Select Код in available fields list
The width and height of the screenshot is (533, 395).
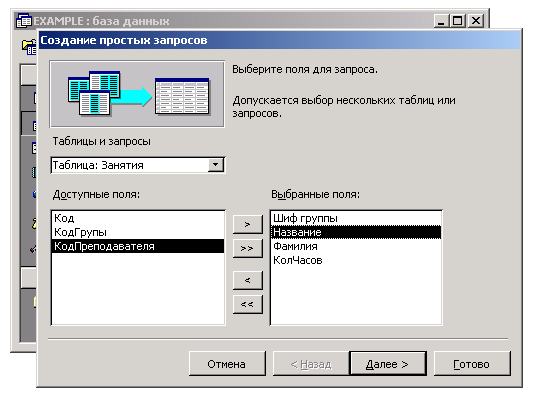[x=138, y=218]
